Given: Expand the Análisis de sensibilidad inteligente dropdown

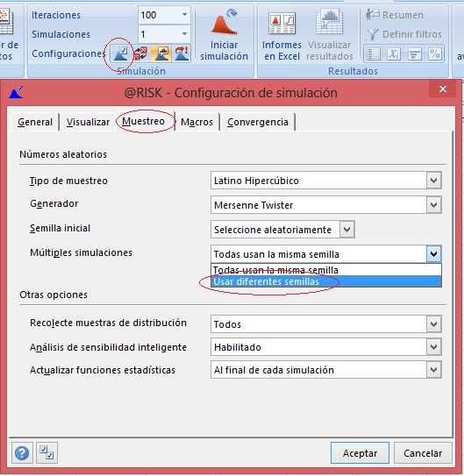Looking at the screenshot, I should tap(433, 347).
